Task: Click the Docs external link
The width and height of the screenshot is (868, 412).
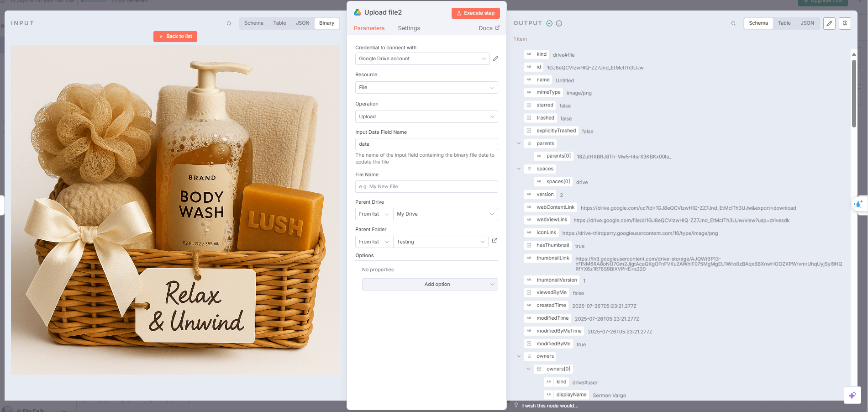Action: (x=489, y=28)
